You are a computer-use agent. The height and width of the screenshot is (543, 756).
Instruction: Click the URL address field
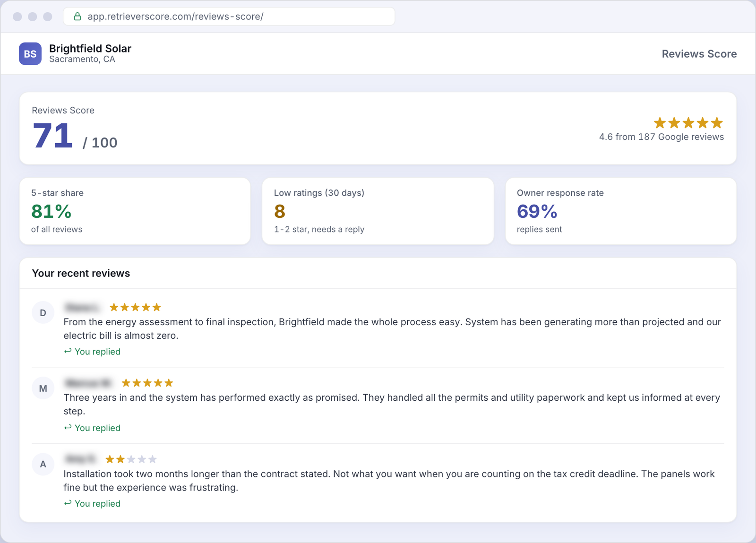229,17
